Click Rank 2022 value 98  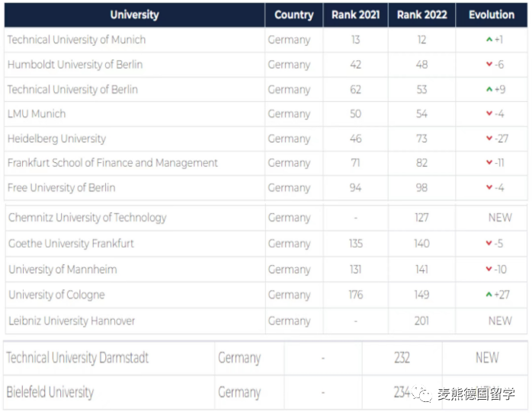421,187
